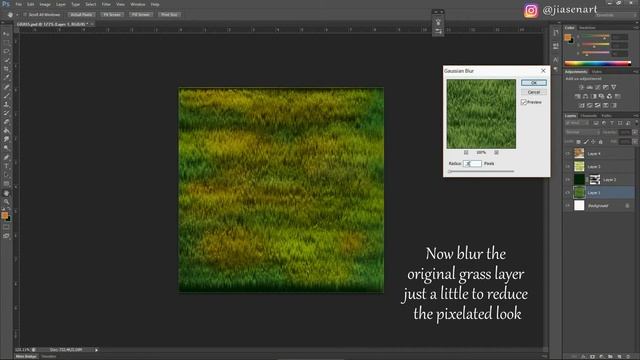Select the Pen tool
Viewport: 640px width, 360px height.
[x=6, y=158]
